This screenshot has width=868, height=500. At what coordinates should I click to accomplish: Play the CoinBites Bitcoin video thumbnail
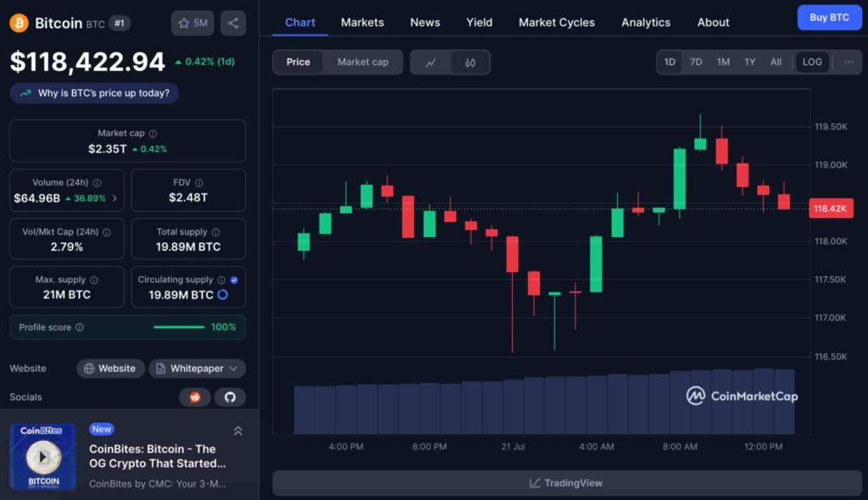[x=42, y=457]
